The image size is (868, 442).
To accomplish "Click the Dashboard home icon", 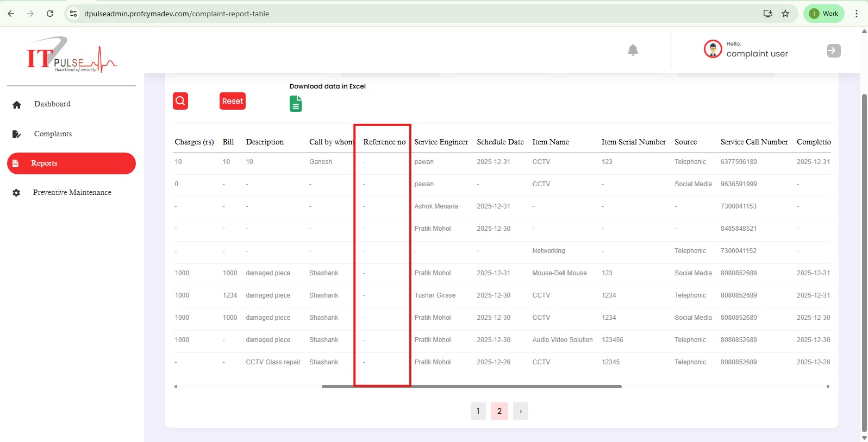I will (x=17, y=105).
